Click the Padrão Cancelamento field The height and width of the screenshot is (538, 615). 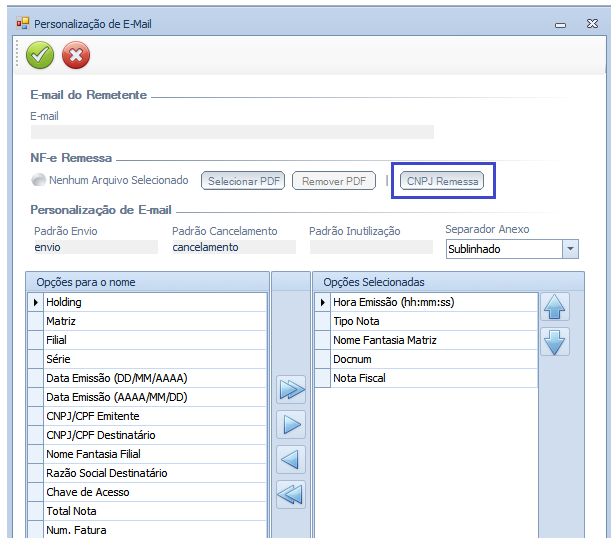click(x=234, y=247)
